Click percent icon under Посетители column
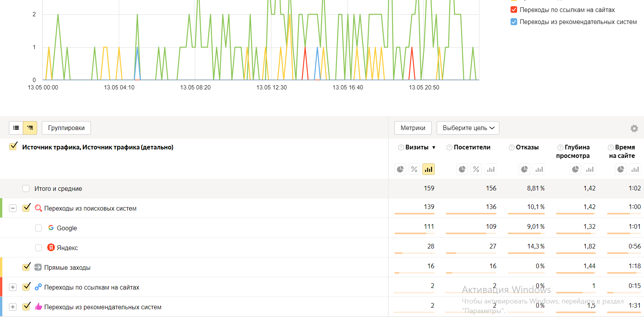Viewport: 644px width, 317px height. point(476,170)
